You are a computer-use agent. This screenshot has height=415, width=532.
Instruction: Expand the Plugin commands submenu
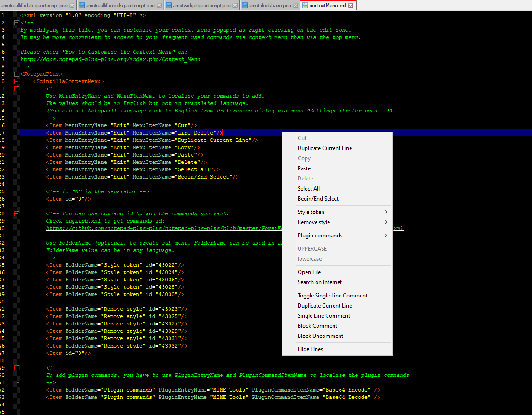click(337, 236)
